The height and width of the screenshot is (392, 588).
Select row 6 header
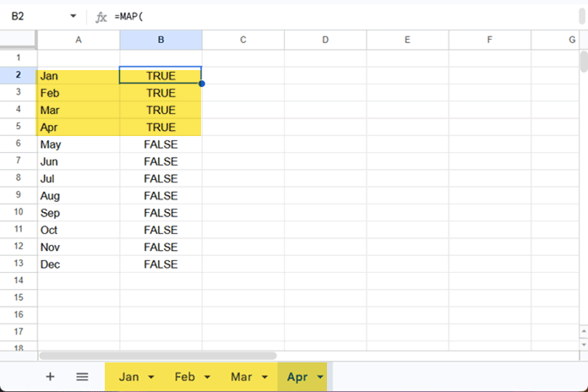click(19, 144)
